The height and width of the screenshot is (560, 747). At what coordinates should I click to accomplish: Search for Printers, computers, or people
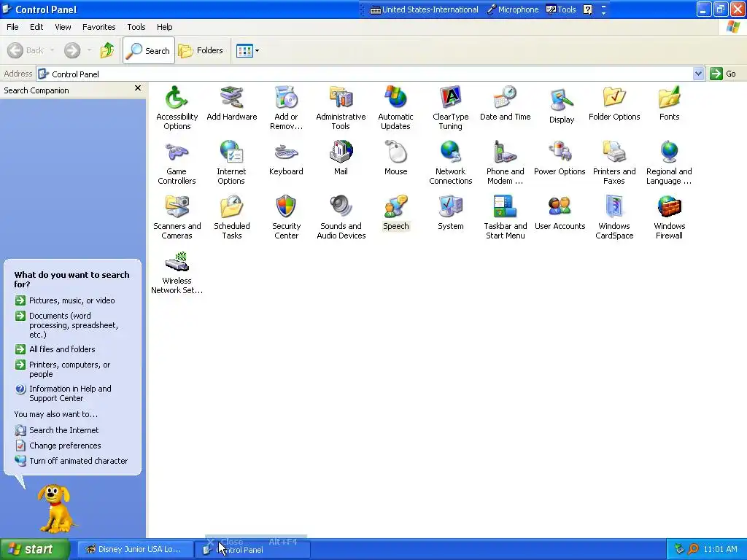(63, 369)
